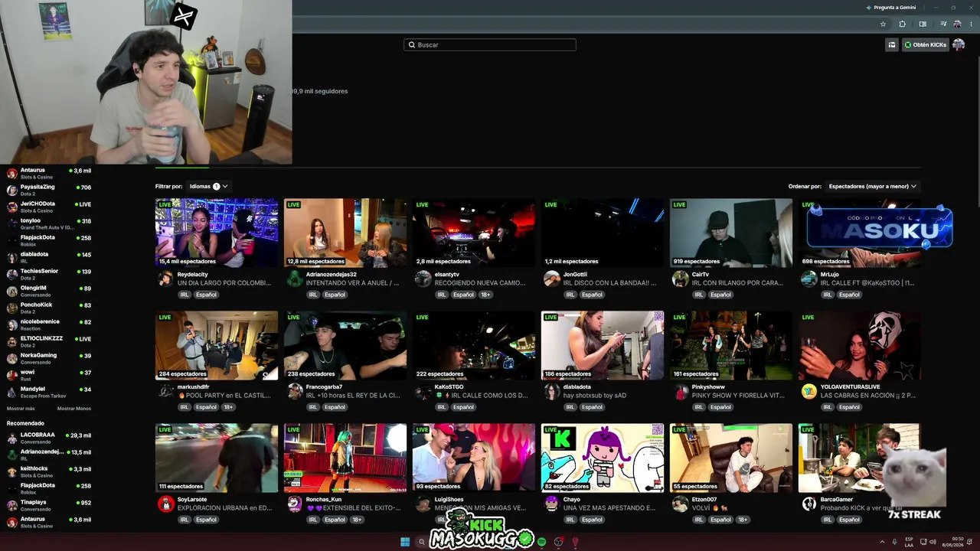Open the Kick inbox icon beside Obtén KICKs

point(891,44)
